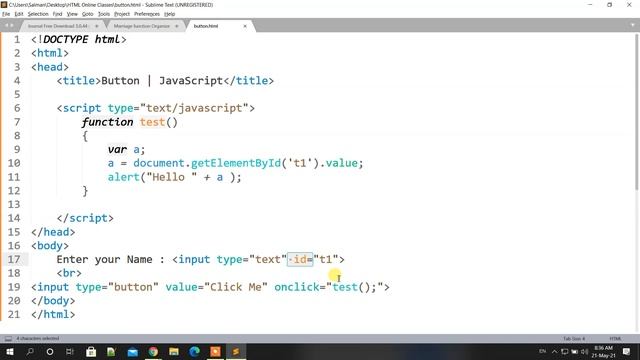Viewport: 640px width, 360px height.
Task: Select Sublime Text icon on the taskbar
Action: (x=236, y=351)
